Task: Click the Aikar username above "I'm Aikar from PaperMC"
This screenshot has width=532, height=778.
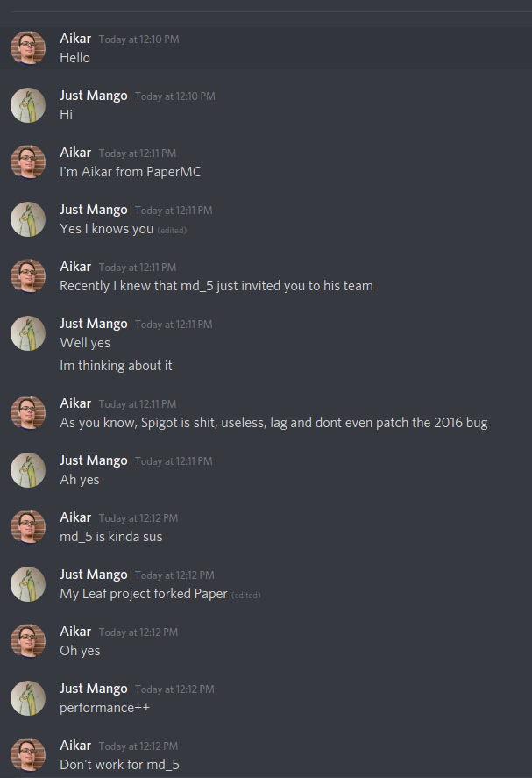Action: coord(75,153)
